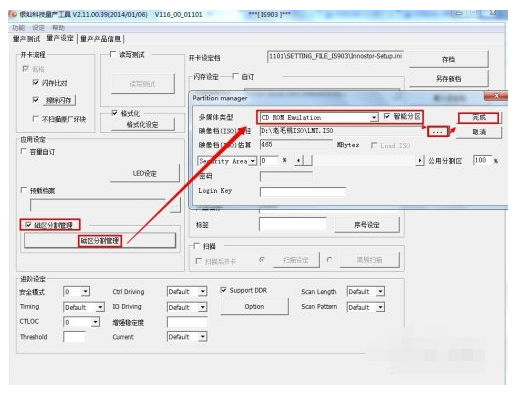
Task: Switch to the 量产测试 tab
Action: [26, 39]
